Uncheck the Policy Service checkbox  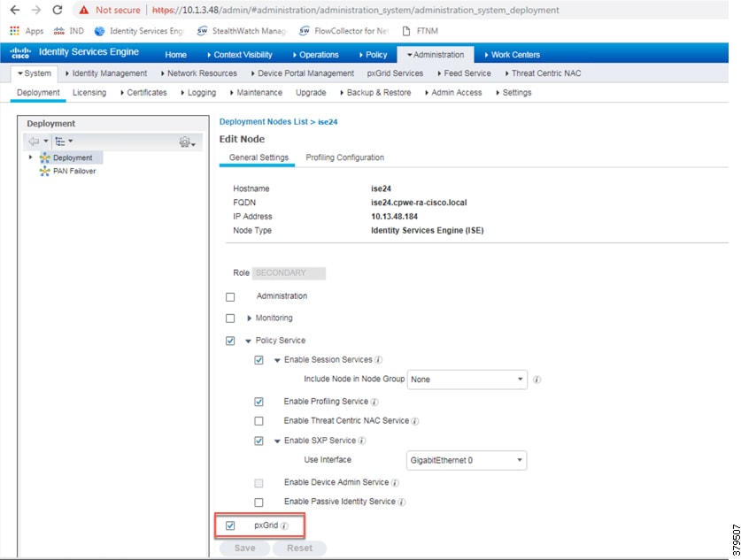click(230, 341)
